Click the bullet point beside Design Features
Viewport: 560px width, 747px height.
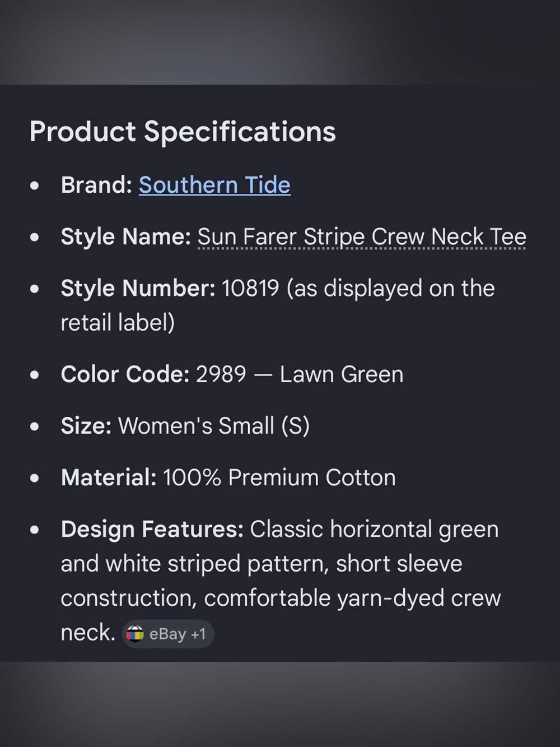(x=35, y=530)
